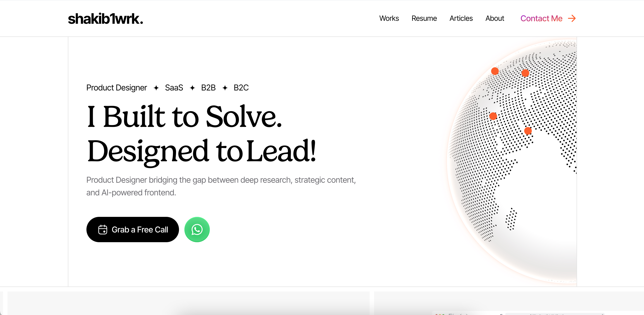Open the Works nav item
This screenshot has width=644, height=315.
[x=389, y=19]
